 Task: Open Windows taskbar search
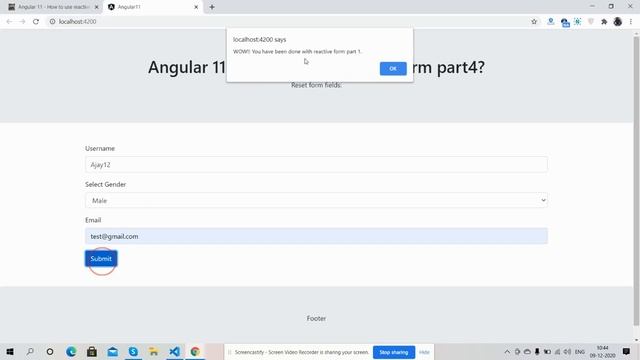tap(30, 351)
